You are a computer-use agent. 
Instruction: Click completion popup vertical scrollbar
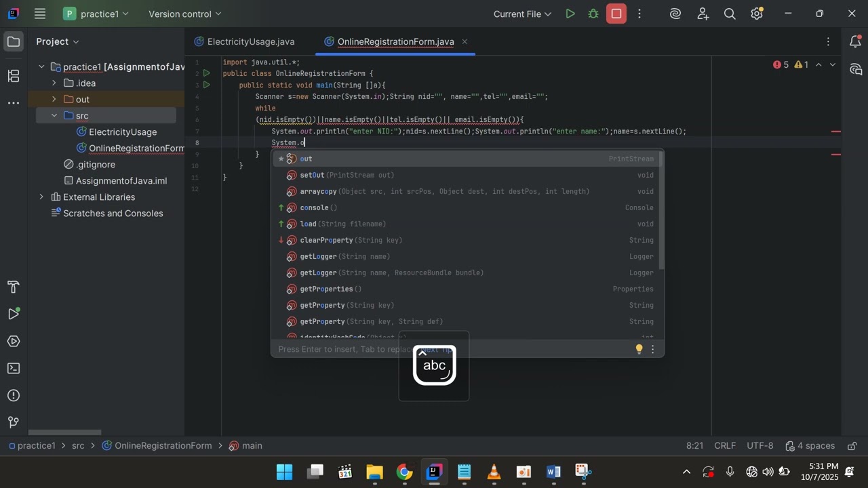tap(661, 210)
